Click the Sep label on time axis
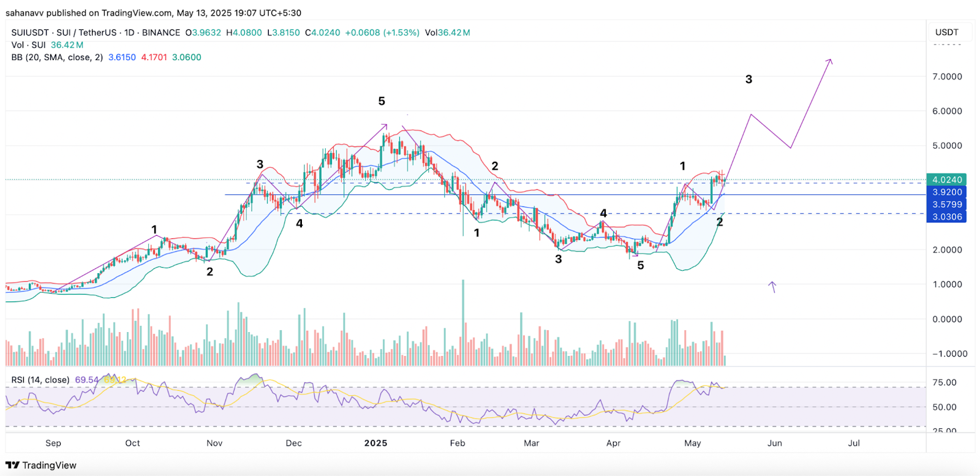The height and width of the screenshot is (476, 980). 53,443
